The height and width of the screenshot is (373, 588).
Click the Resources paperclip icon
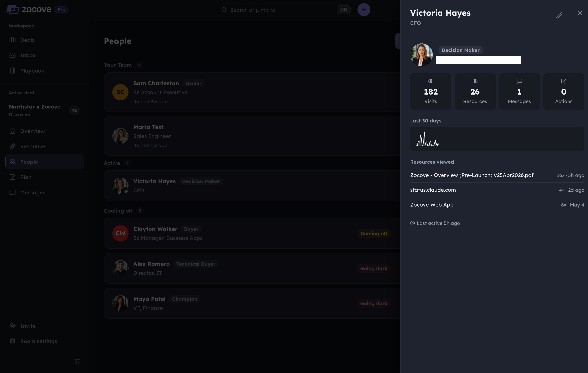tap(13, 146)
